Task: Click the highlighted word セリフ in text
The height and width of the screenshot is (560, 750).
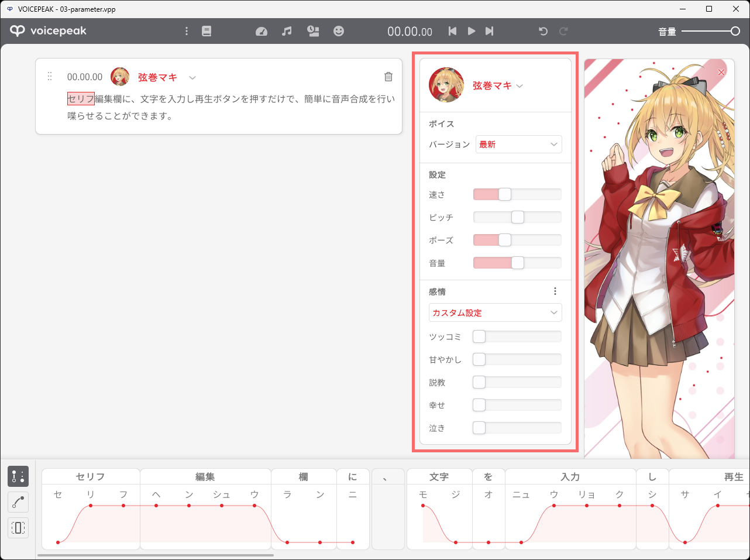Action: 81,99
